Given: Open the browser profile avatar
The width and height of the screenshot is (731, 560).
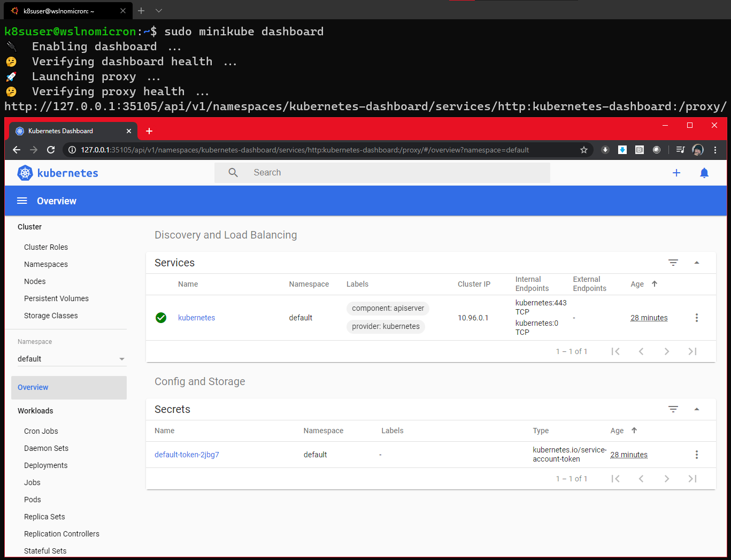Looking at the screenshot, I should pos(698,150).
